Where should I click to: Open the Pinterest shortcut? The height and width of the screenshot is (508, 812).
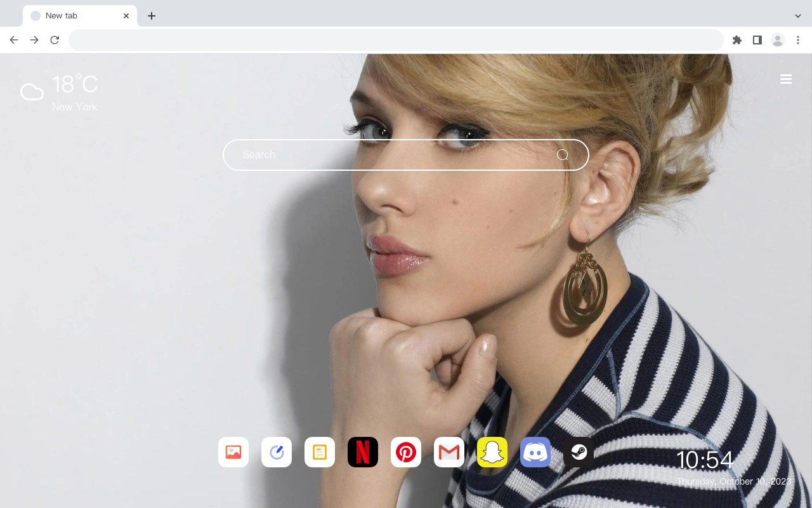[x=406, y=452]
